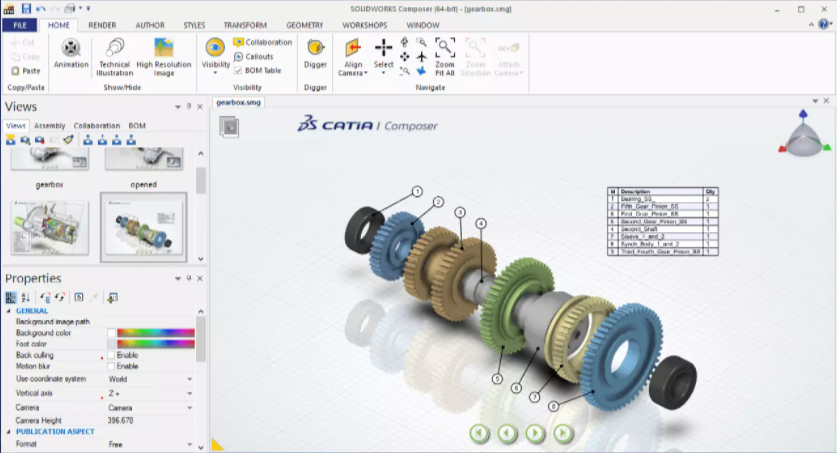Image resolution: width=837 pixels, height=453 pixels.
Task: Click the Paste button
Action: tap(26, 70)
